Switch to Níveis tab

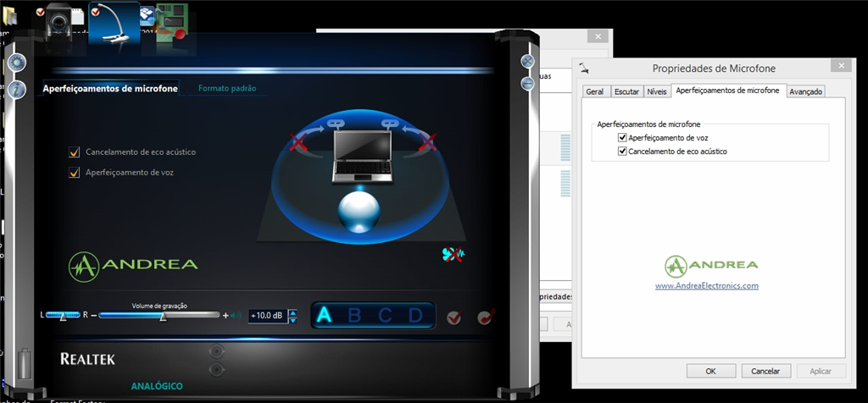pyautogui.click(x=657, y=91)
